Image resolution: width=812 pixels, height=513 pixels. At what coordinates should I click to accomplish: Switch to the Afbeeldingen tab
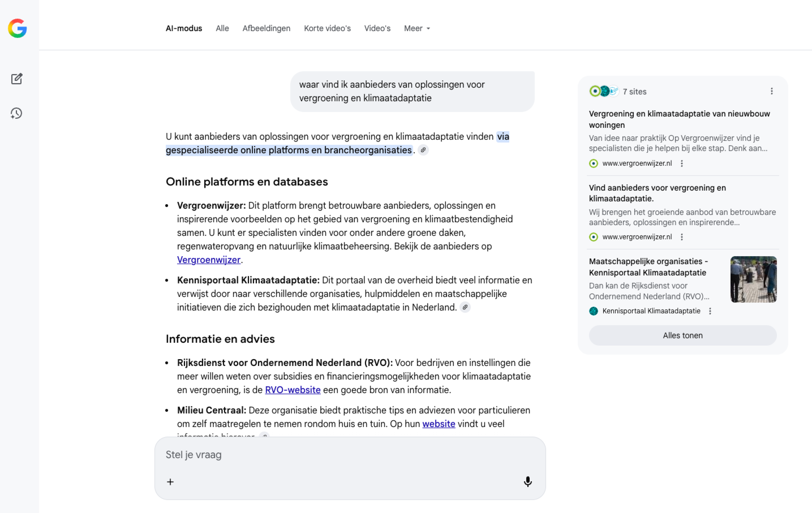click(x=266, y=28)
